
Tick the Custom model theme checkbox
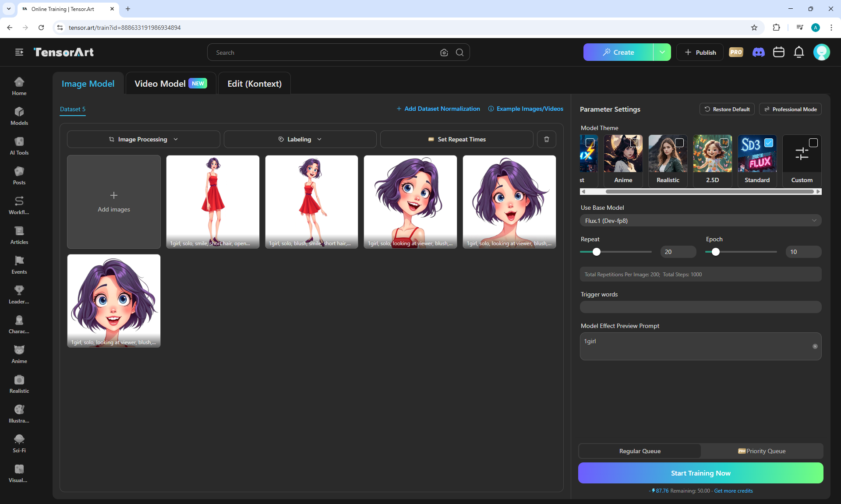813,143
